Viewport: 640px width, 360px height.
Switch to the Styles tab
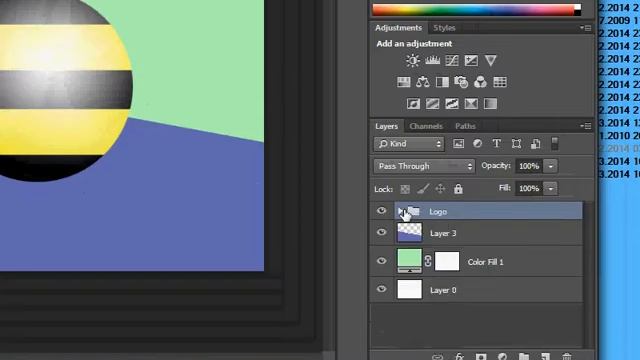tap(444, 28)
